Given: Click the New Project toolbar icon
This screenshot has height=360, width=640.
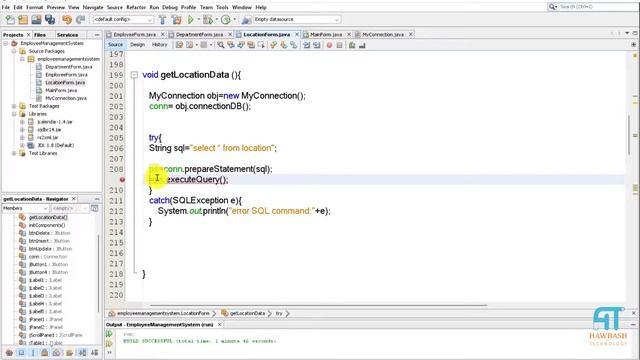Looking at the screenshot, I should [23, 19].
